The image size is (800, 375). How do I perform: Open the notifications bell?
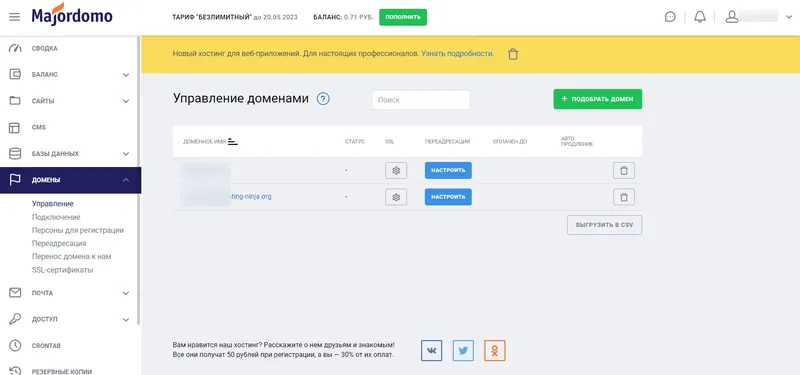700,17
